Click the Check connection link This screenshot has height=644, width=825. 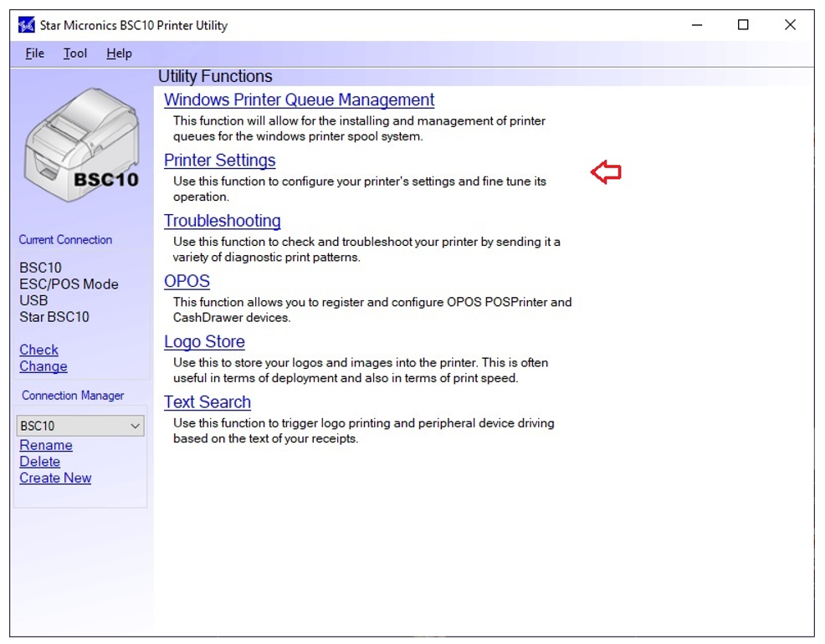pos(39,350)
